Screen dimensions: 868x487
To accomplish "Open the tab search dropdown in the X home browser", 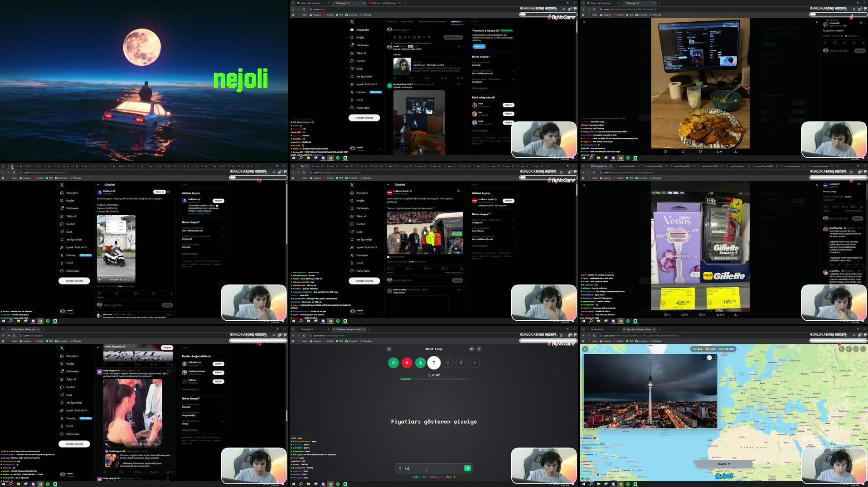I will (x=292, y=3).
